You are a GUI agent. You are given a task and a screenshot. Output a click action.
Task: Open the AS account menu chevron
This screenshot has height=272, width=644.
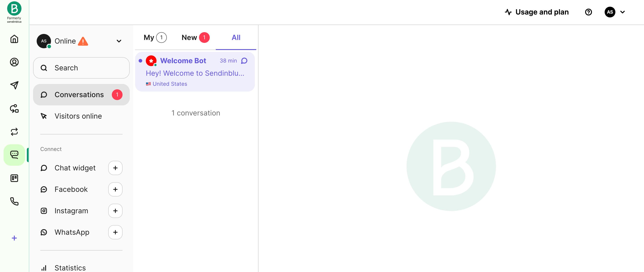622,12
